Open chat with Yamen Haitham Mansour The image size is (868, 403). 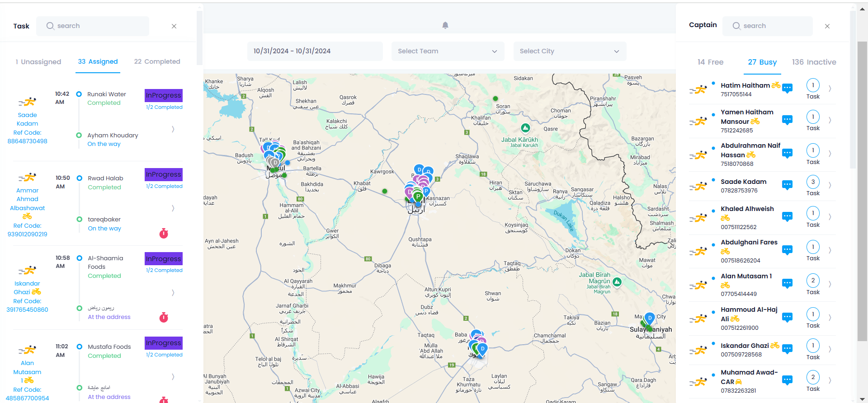[x=787, y=120]
